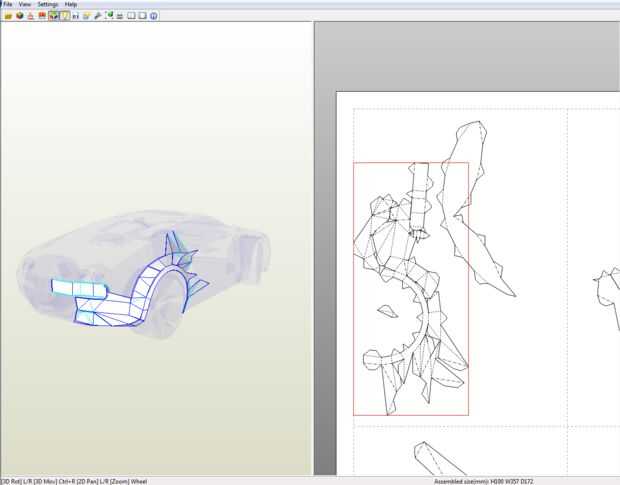Click the red book-shaped toolbar icon
The height and width of the screenshot is (485, 620).
[x=42, y=16]
